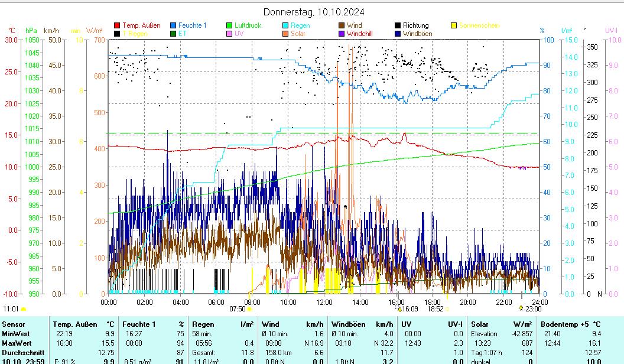Click the purple Windchill legend square
The image size is (624, 364).
pos(342,34)
